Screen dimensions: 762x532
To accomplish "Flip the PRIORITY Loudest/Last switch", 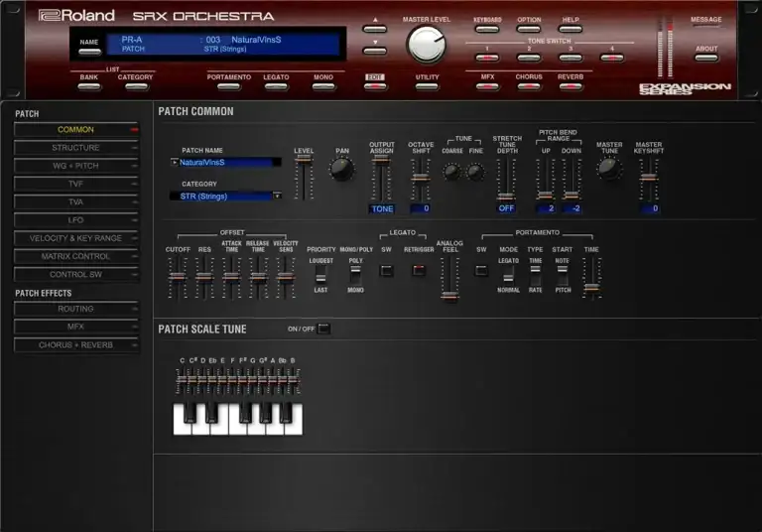I will click(320, 275).
